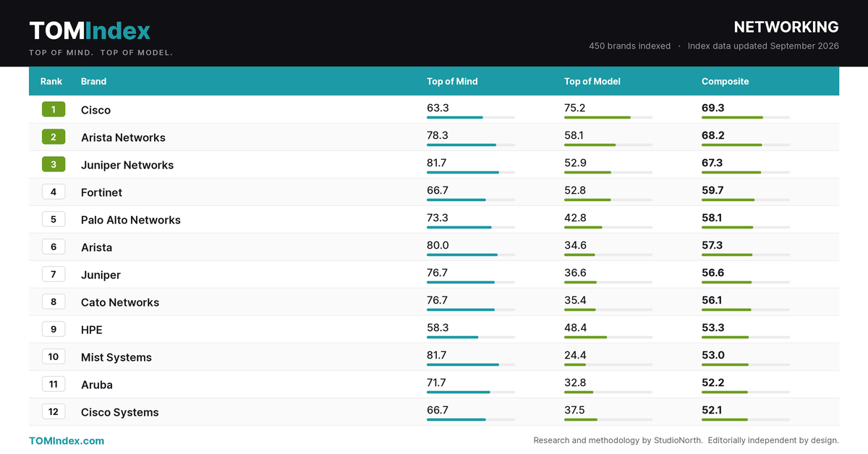Click the rank 6 badge
The image size is (868, 454).
54,247
